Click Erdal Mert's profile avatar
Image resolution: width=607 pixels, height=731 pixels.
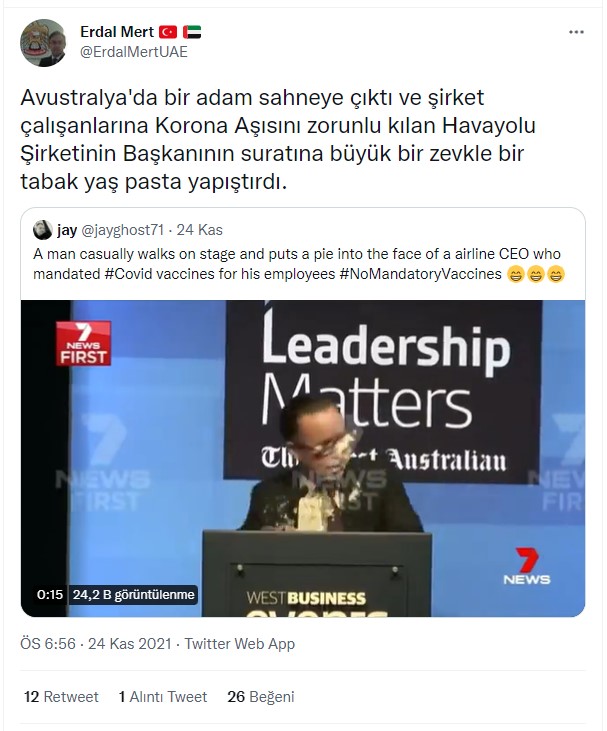pos(43,43)
